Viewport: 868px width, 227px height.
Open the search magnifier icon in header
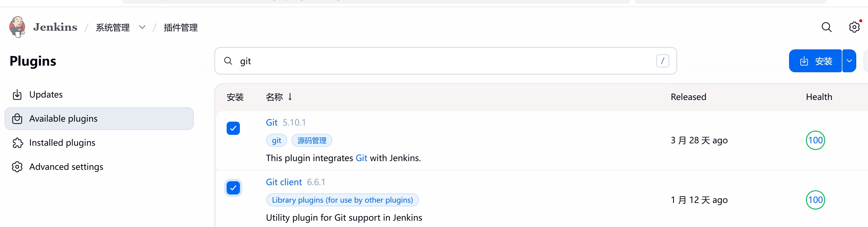pyautogui.click(x=826, y=27)
